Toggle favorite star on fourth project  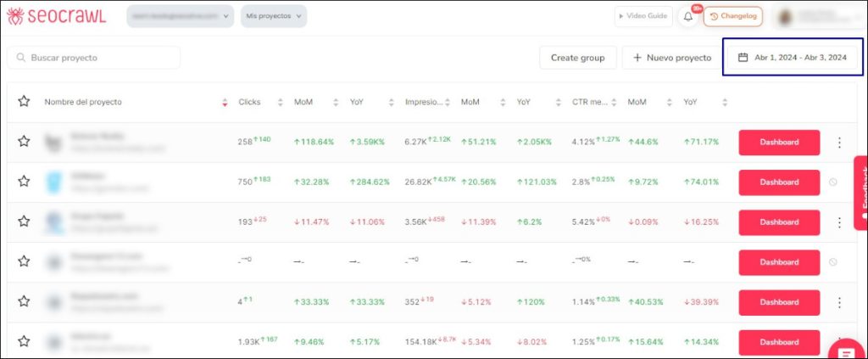click(x=25, y=261)
